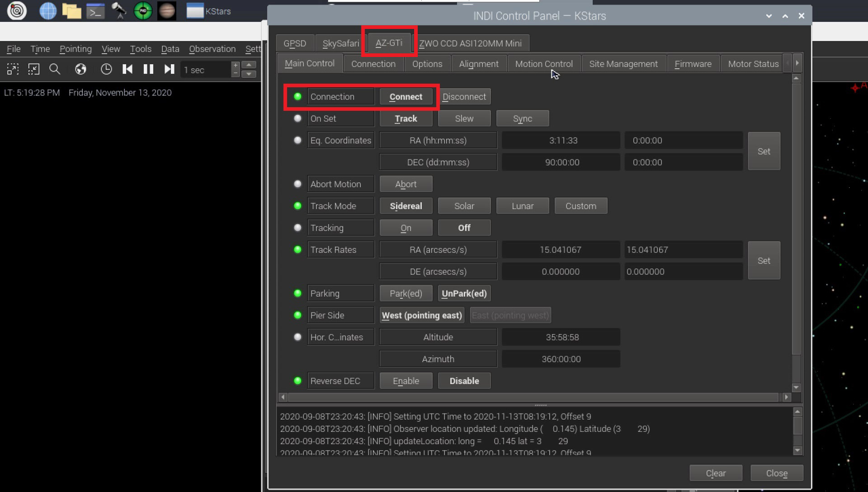Click the 1 sec time step field
The width and height of the screenshot is (868, 492).
pyautogui.click(x=206, y=70)
